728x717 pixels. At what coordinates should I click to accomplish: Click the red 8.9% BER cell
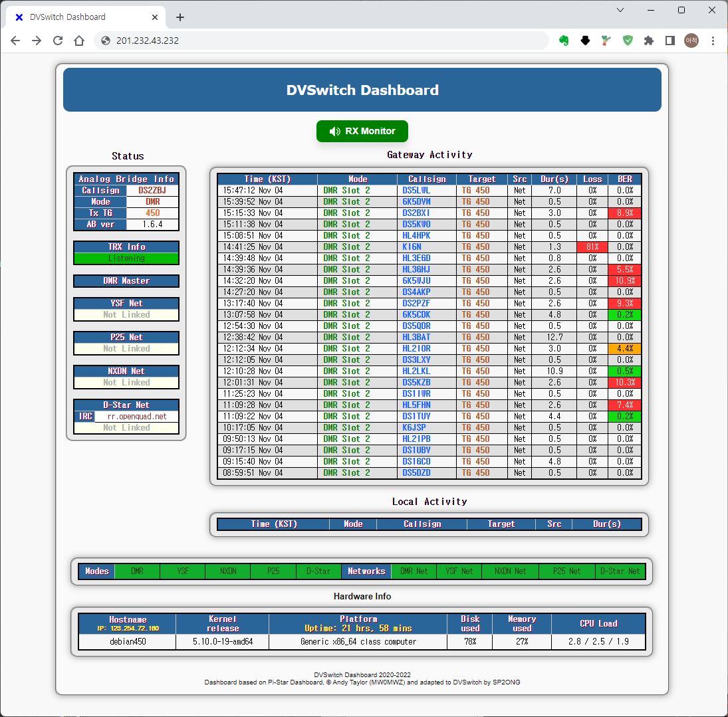click(625, 213)
